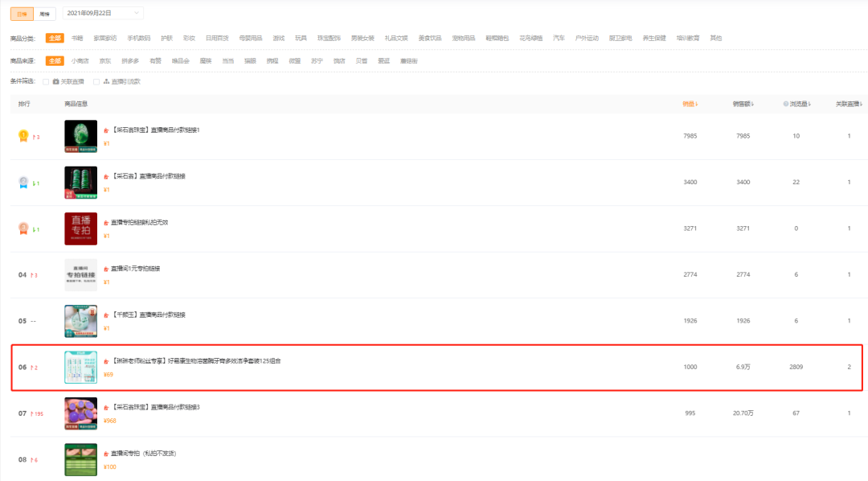
Task: Filter source by 拼多多
Action: click(130, 61)
